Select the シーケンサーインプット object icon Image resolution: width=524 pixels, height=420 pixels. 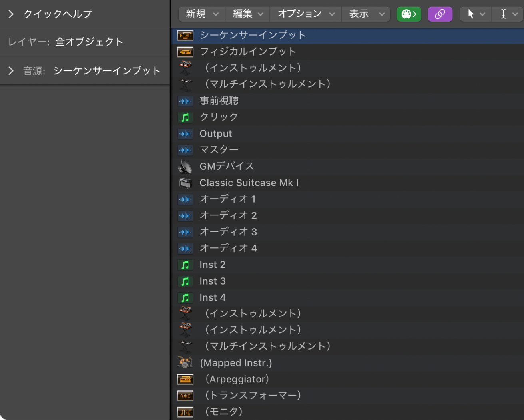185,35
